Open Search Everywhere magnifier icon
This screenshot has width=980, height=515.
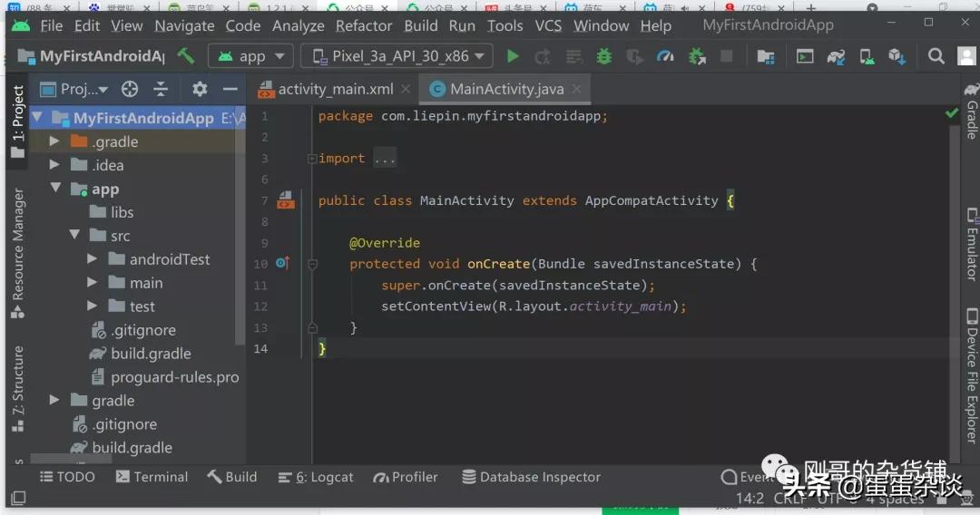936,56
